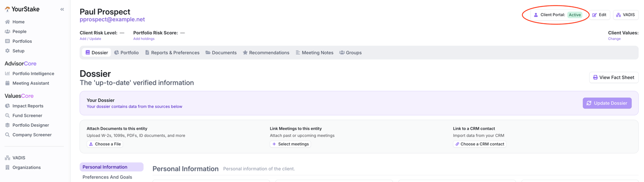Screen dimensions: 644x182
Task: Open the Meeting Notes tab
Action: click(314, 52)
